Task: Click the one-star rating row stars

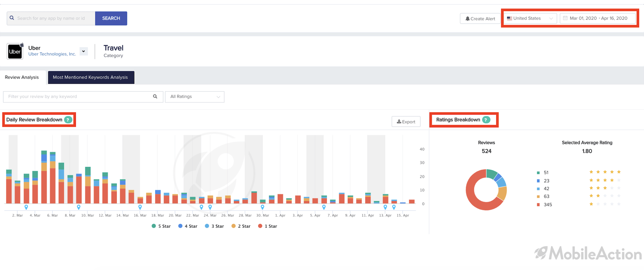Action: [605, 204]
